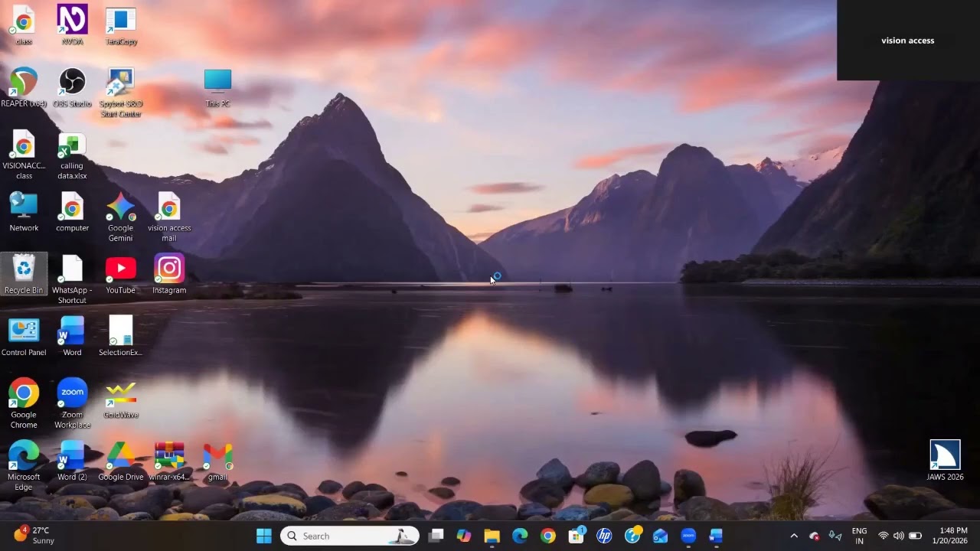Open Microsoft Edge from the taskbar

click(520, 536)
